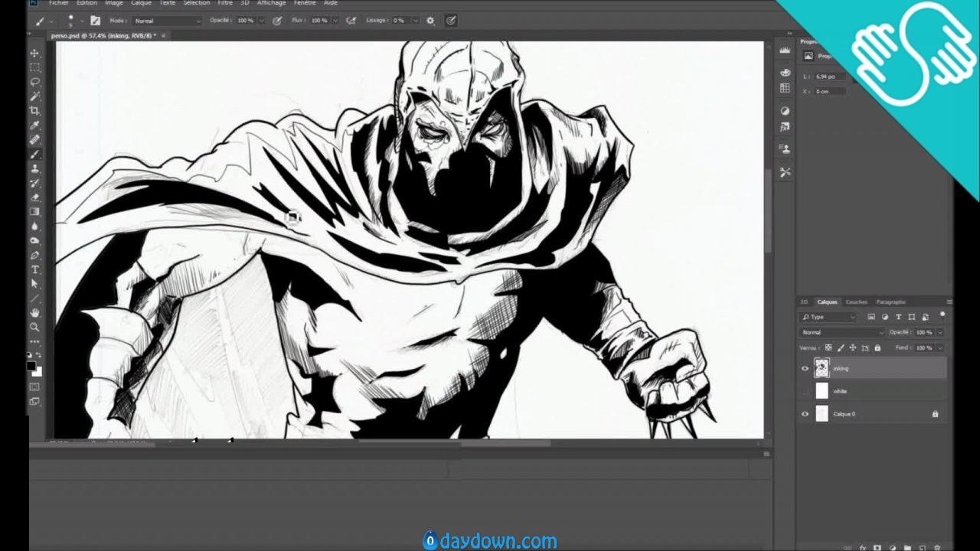Create new layer via panel bottom icon
The height and width of the screenshot is (551, 980).
point(923,548)
